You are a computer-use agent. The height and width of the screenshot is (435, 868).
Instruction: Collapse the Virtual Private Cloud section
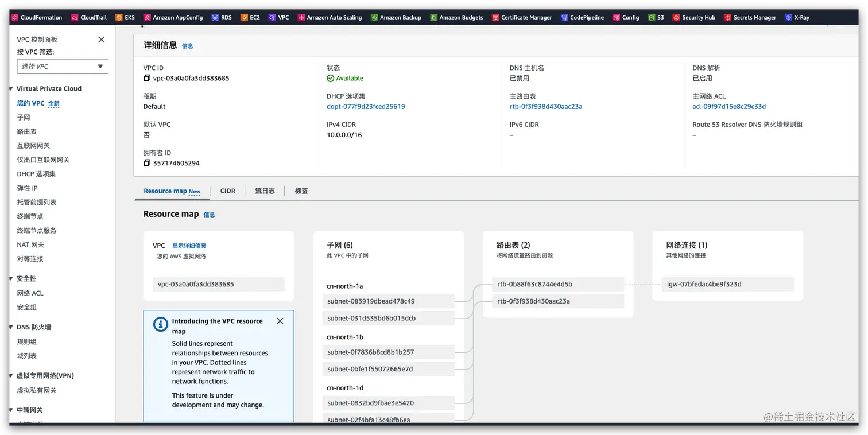[x=11, y=88]
